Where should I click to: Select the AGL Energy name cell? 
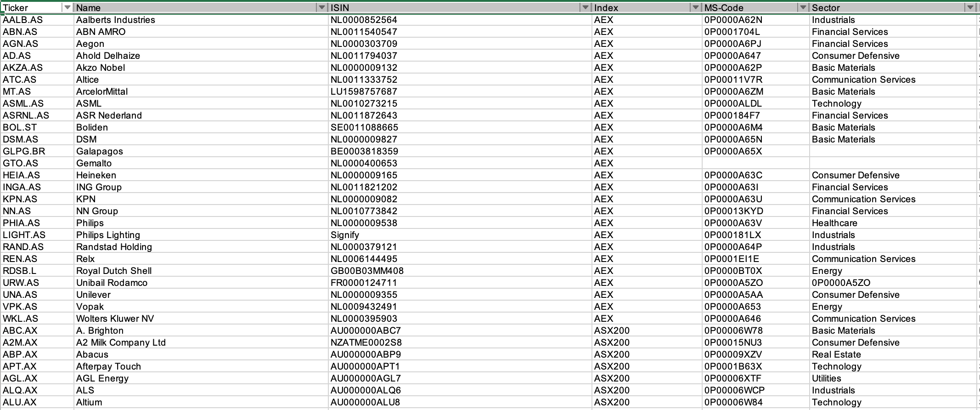click(201, 378)
